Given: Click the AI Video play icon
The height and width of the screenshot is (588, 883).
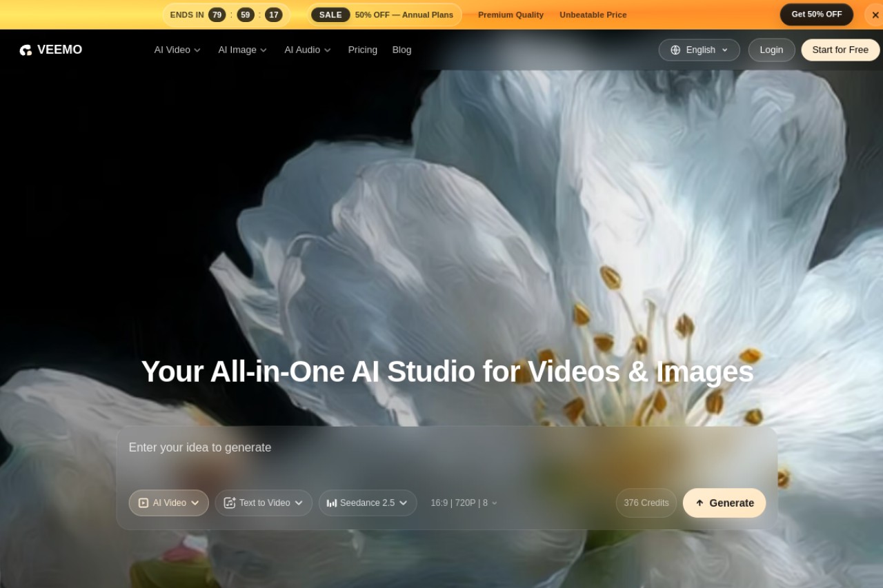Looking at the screenshot, I should click(x=143, y=503).
